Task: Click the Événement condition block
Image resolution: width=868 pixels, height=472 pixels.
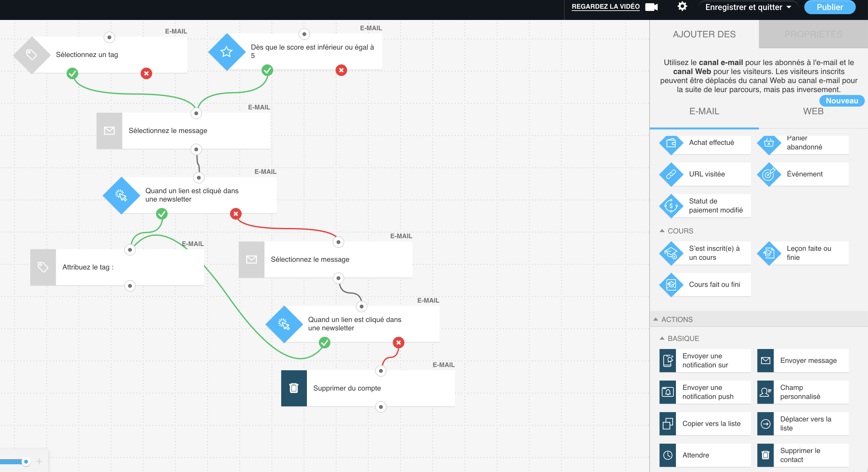Action: tap(804, 174)
